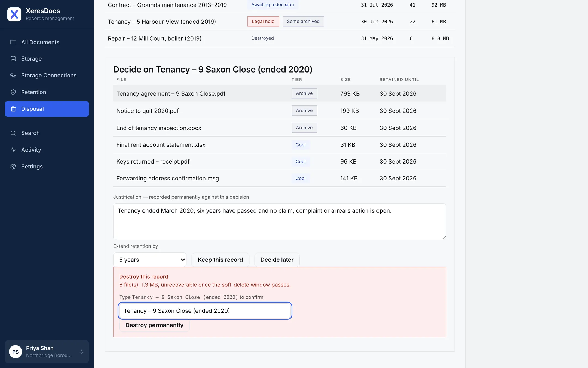
Task: Go to Storage Connections page
Action: pos(47,76)
